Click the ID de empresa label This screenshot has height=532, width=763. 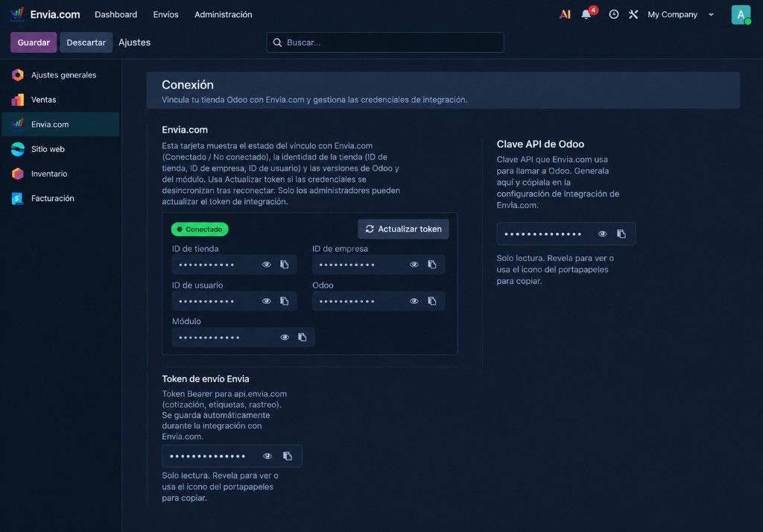(x=340, y=249)
